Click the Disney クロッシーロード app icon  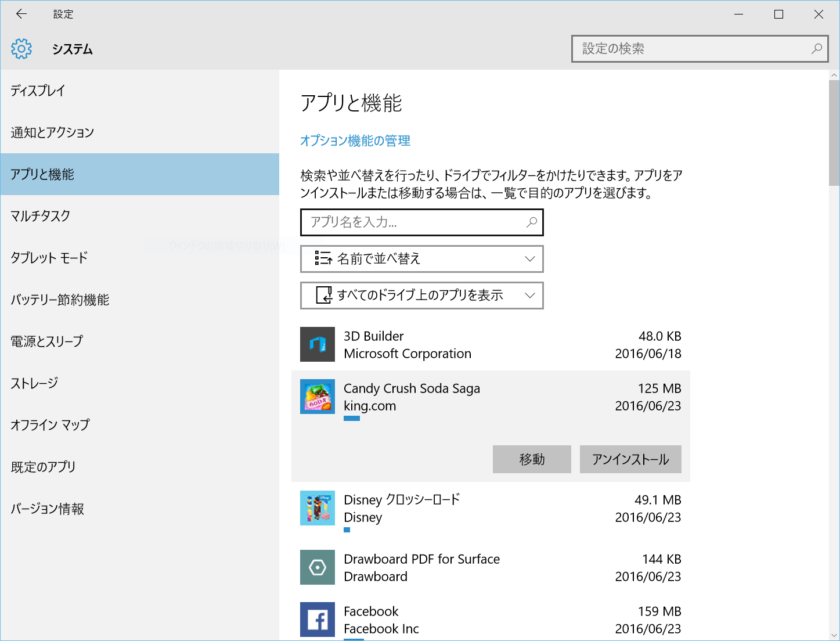318,508
